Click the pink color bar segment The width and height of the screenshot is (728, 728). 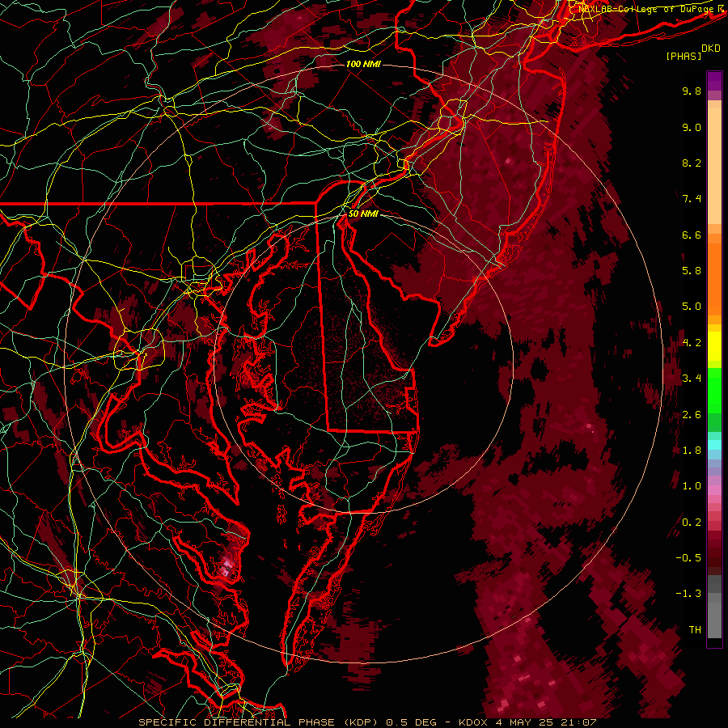pyautogui.click(x=714, y=490)
